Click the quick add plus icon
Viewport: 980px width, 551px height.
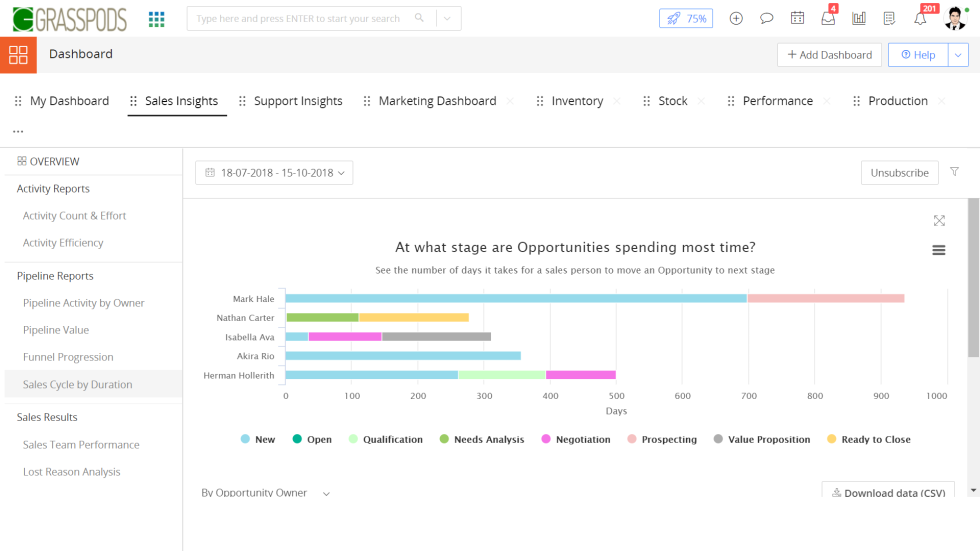point(736,18)
